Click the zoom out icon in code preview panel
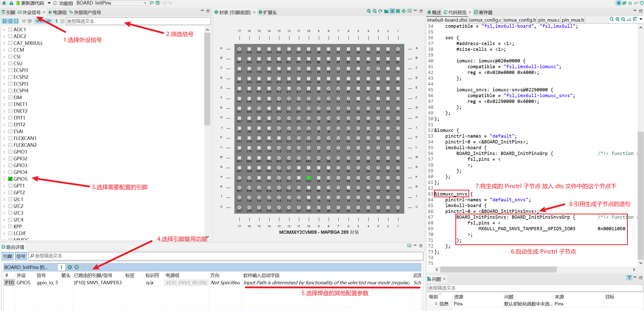Screen dimensions: 644x311 (623, 19)
